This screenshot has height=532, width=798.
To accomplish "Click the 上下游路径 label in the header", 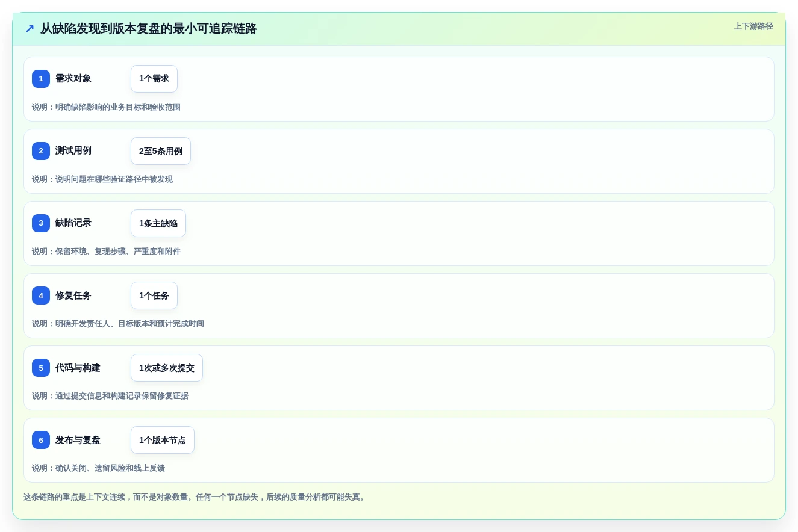I will [x=753, y=26].
